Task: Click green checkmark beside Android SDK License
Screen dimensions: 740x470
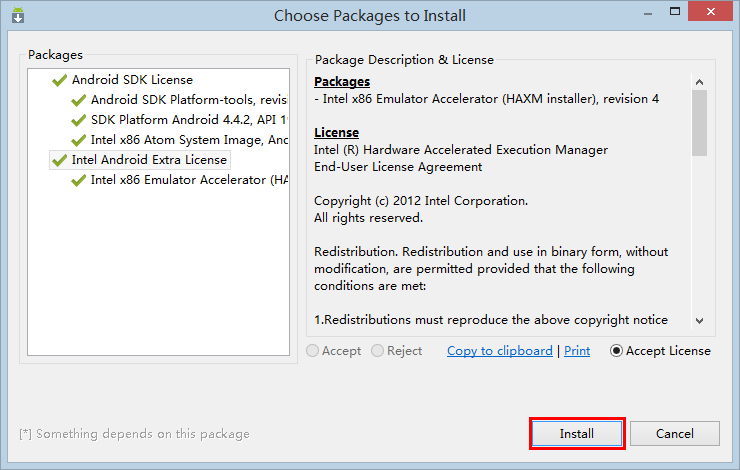Action: click(x=59, y=80)
